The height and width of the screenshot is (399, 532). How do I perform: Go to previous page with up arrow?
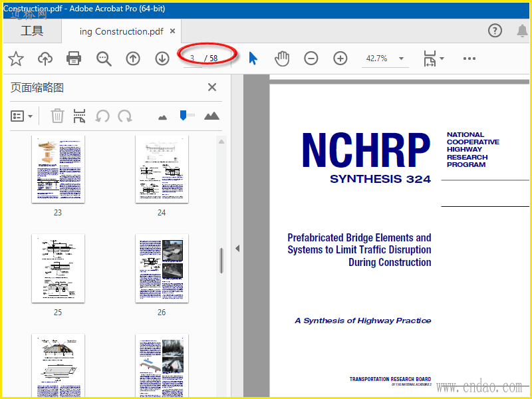pyautogui.click(x=133, y=59)
